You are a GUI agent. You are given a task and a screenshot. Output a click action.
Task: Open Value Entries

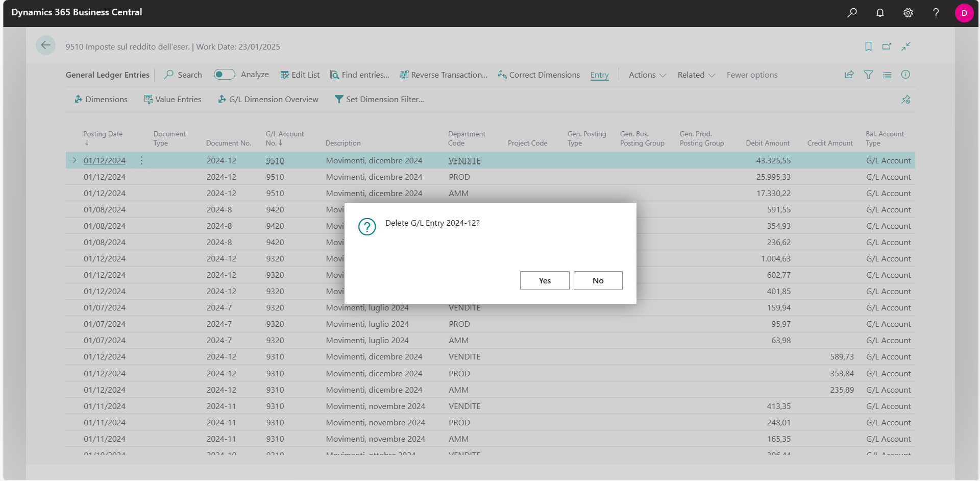pyautogui.click(x=173, y=99)
